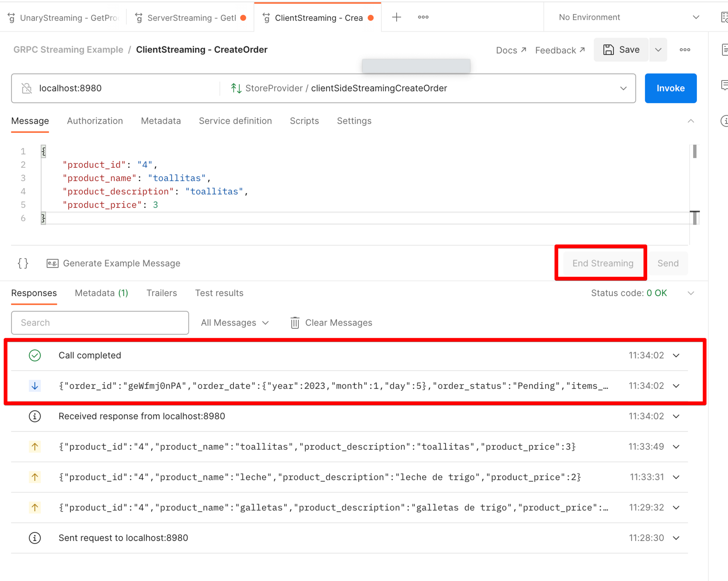The image size is (728, 581).
Task: Click the green checkmark on Call completed row
Action: click(35, 356)
